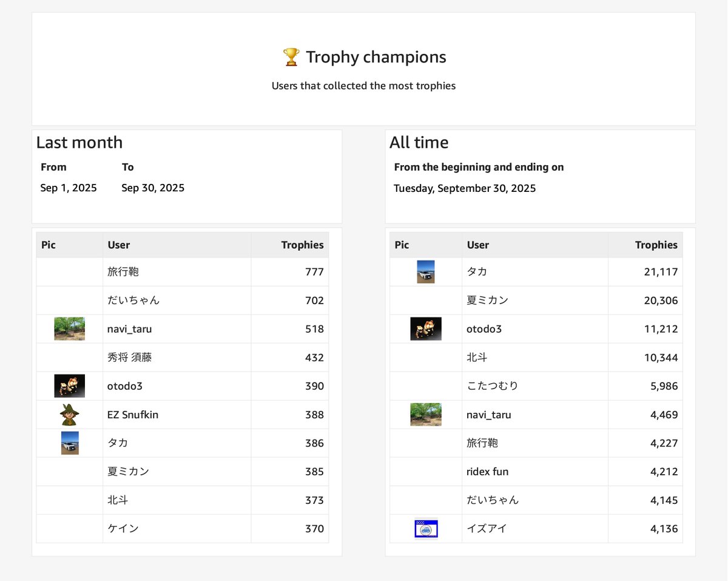728x581 pixels.
Task: Click trophy count 390
Action: [x=314, y=386]
